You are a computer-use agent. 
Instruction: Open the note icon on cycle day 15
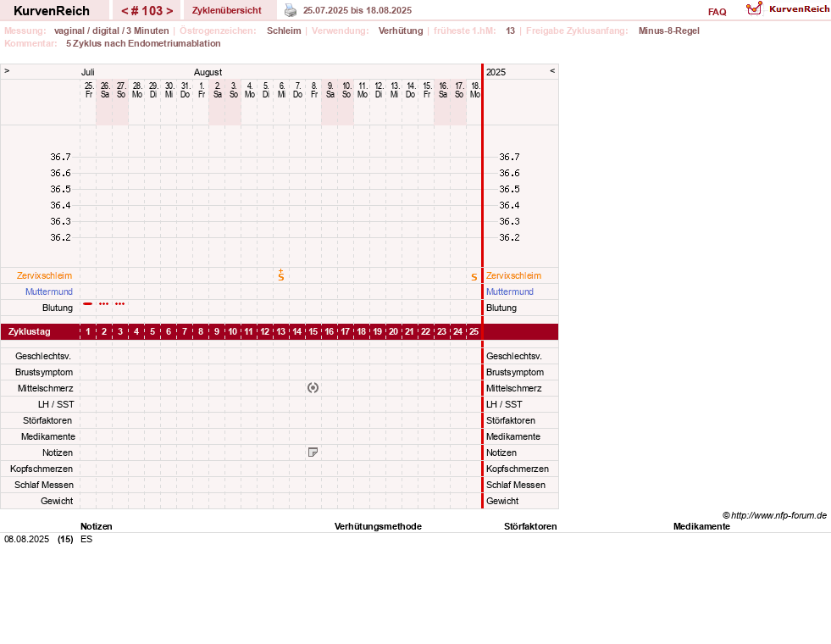click(x=313, y=452)
